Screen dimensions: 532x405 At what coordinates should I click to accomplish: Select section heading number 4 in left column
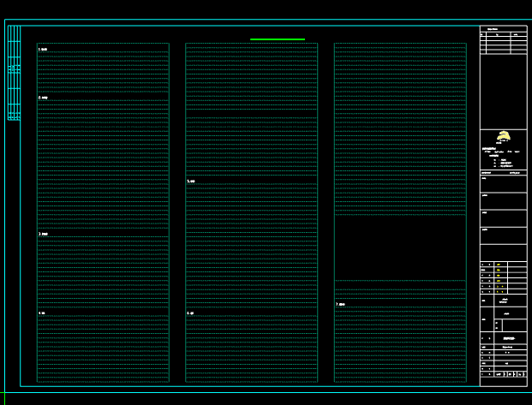[41, 313]
